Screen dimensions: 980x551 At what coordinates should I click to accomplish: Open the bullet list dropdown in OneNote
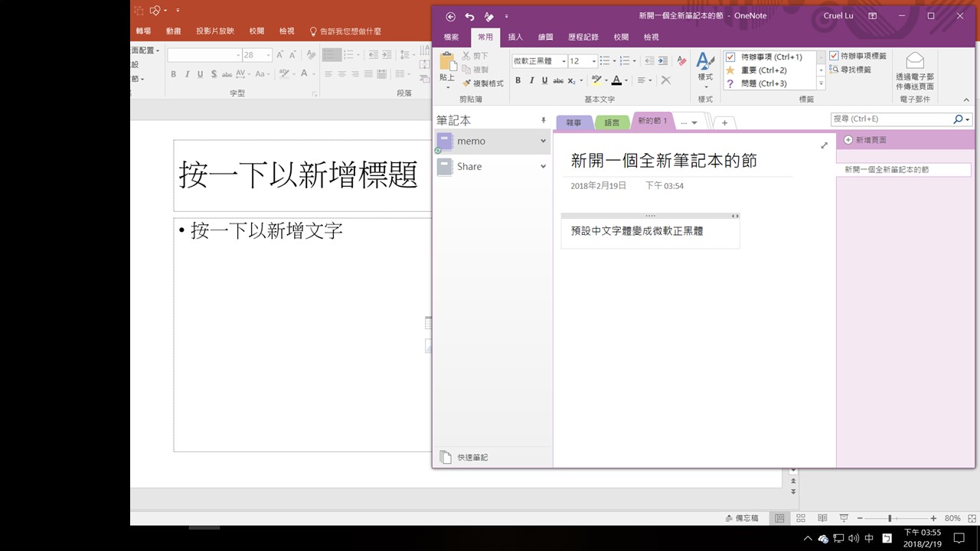tap(614, 61)
